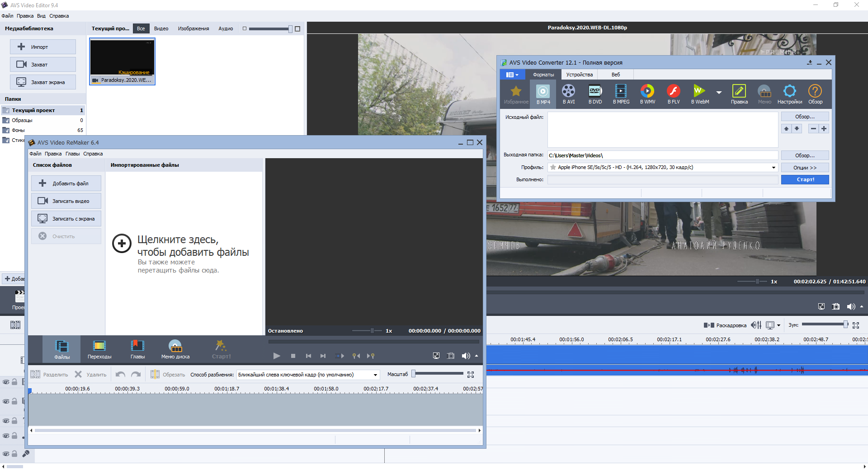Viewport: 868px width, 470px height.
Task: Open volume arrow next to ReMaker speaker
Action: (476, 356)
